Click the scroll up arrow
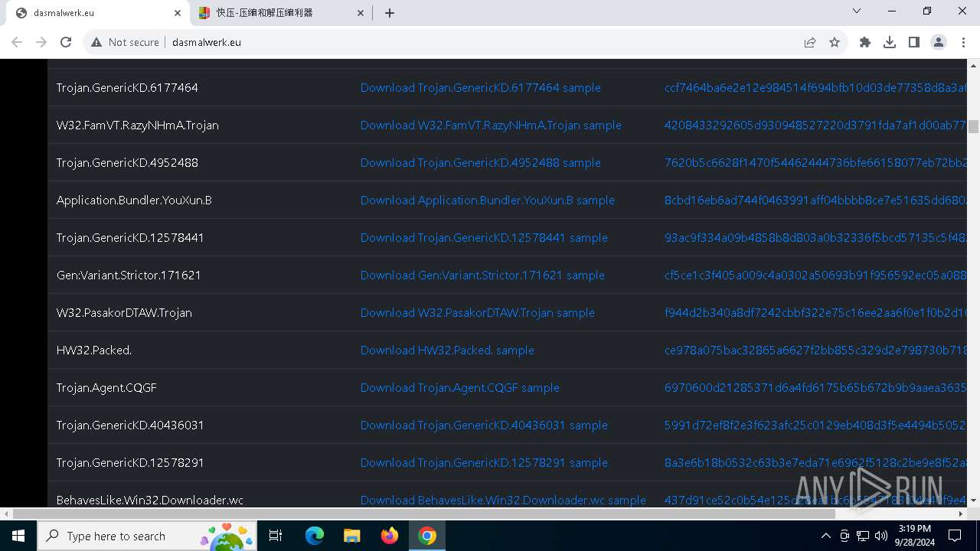Viewport: 980px width, 551px height. pyautogui.click(x=973, y=64)
